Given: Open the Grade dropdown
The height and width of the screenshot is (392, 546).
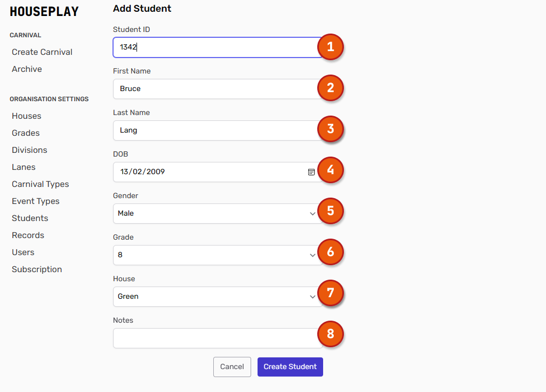Looking at the screenshot, I should click(x=216, y=255).
